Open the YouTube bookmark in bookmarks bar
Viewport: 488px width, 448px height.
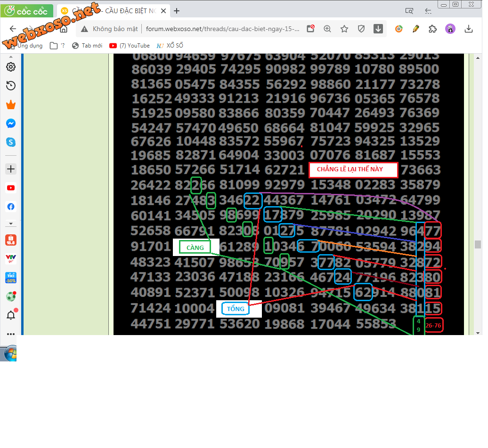[x=130, y=46]
